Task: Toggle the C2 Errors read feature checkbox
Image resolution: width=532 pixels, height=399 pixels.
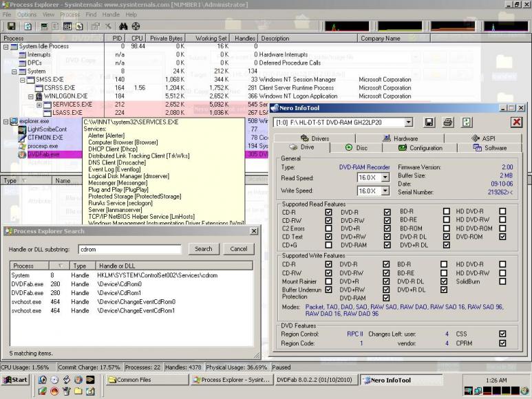Action: coord(328,228)
